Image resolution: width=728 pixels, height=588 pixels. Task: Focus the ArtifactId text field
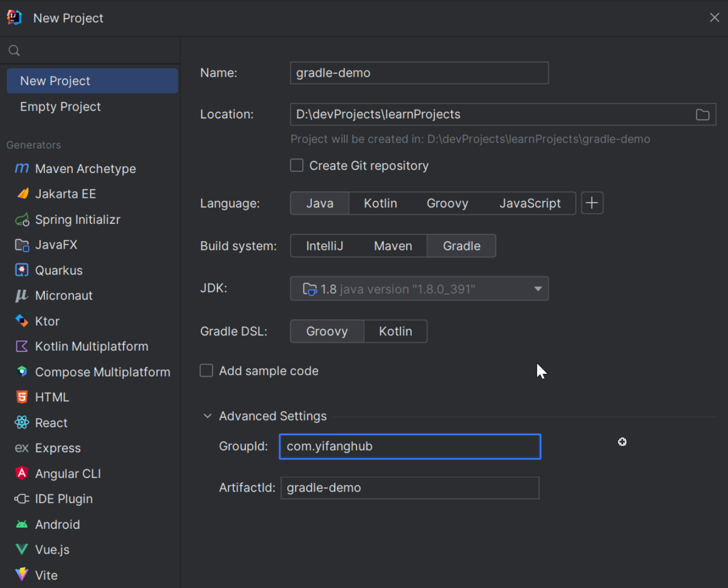click(x=410, y=488)
